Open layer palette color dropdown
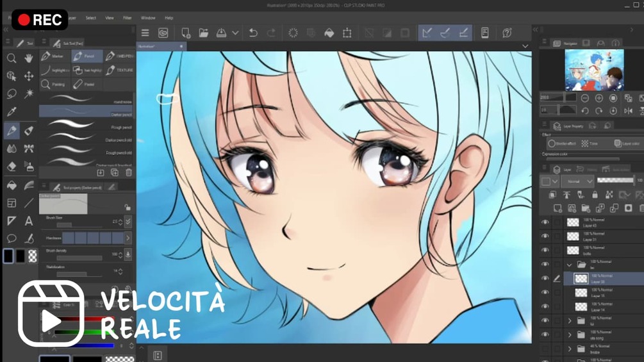 pos(550,181)
